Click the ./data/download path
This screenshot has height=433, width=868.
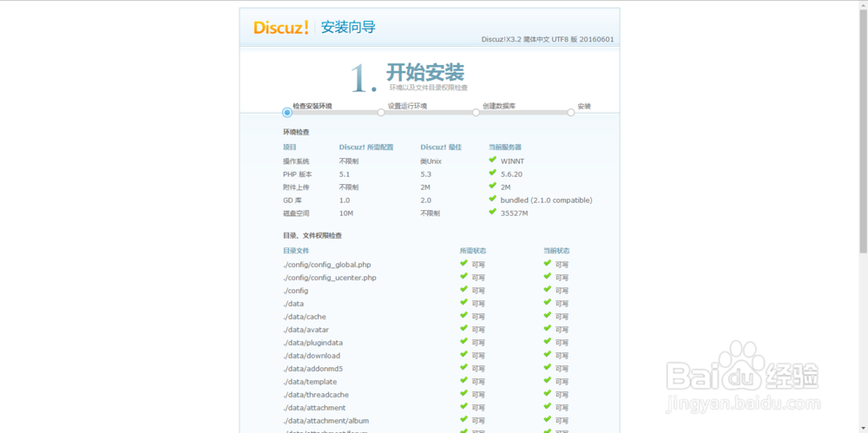pos(312,356)
